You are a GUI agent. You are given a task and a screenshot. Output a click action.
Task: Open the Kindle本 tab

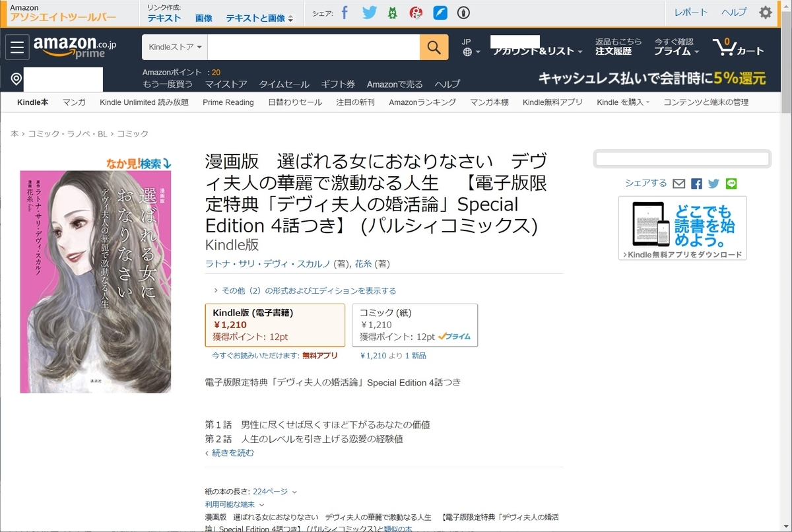pyautogui.click(x=33, y=102)
